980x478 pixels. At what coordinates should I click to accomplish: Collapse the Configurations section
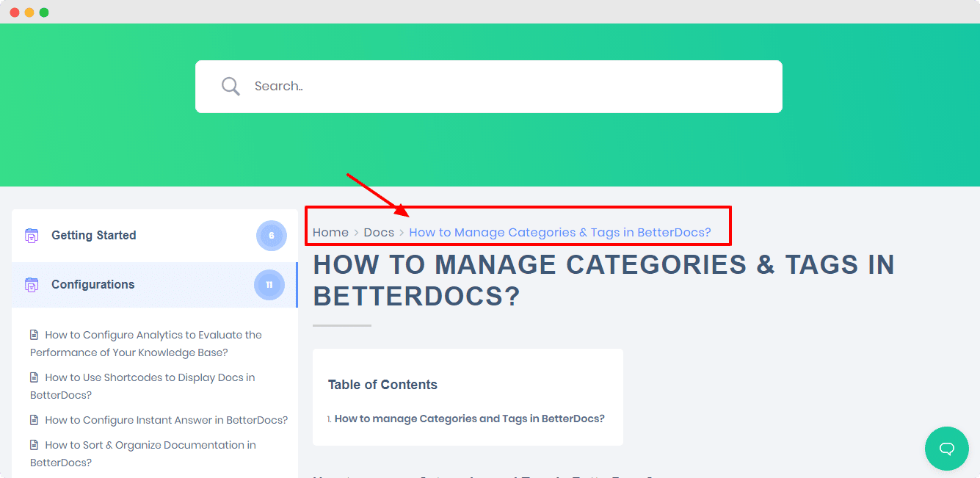[x=93, y=284]
